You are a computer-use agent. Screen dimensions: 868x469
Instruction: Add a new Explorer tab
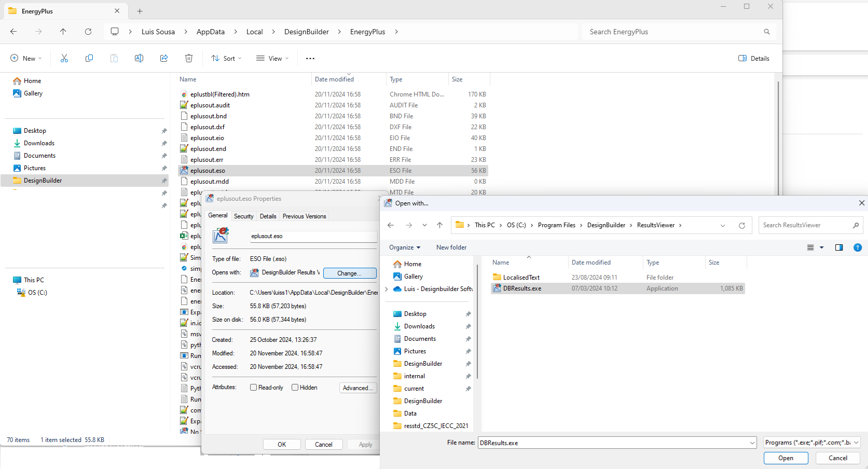point(140,11)
